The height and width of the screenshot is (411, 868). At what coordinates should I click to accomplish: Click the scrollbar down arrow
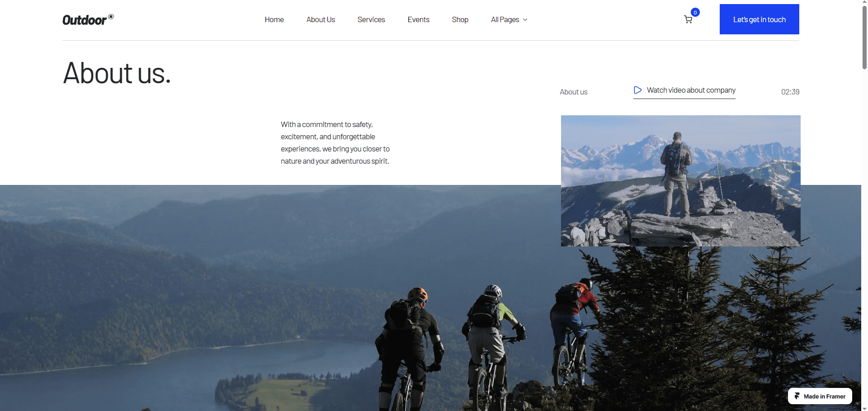point(864,408)
